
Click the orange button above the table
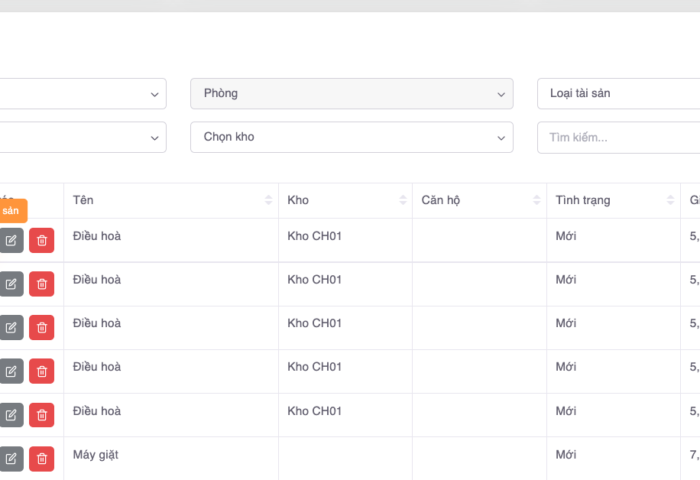point(12,210)
